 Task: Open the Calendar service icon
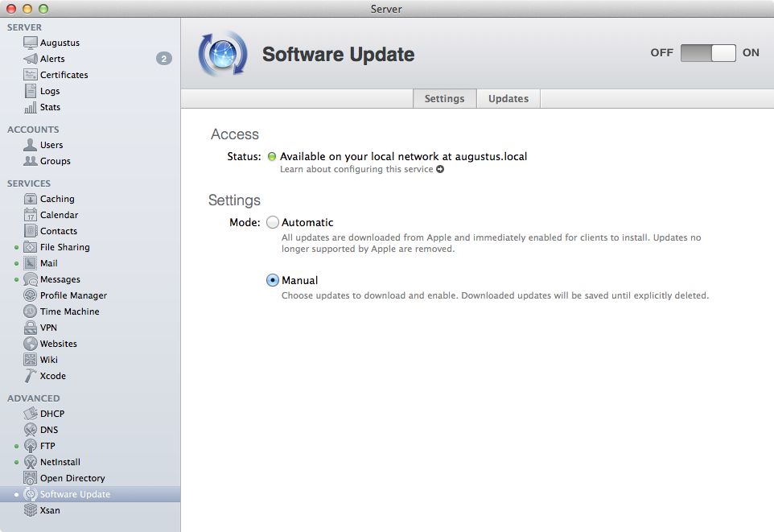click(30, 215)
